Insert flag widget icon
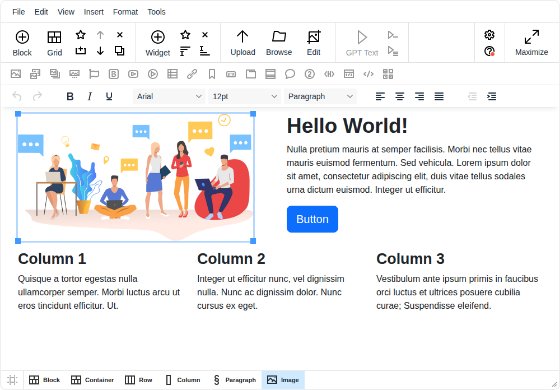560x390 pixels. point(94,74)
